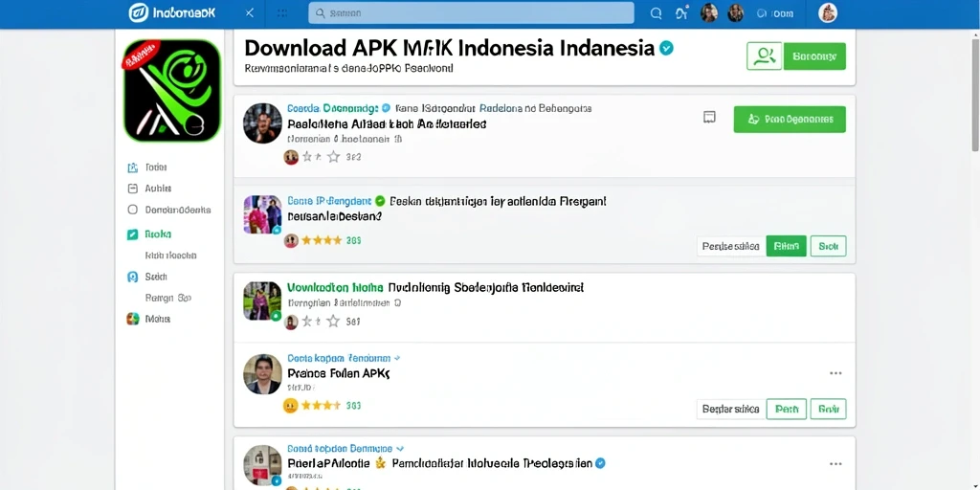
Task: Open the highlighted green sidebar item
Action: 149,234
